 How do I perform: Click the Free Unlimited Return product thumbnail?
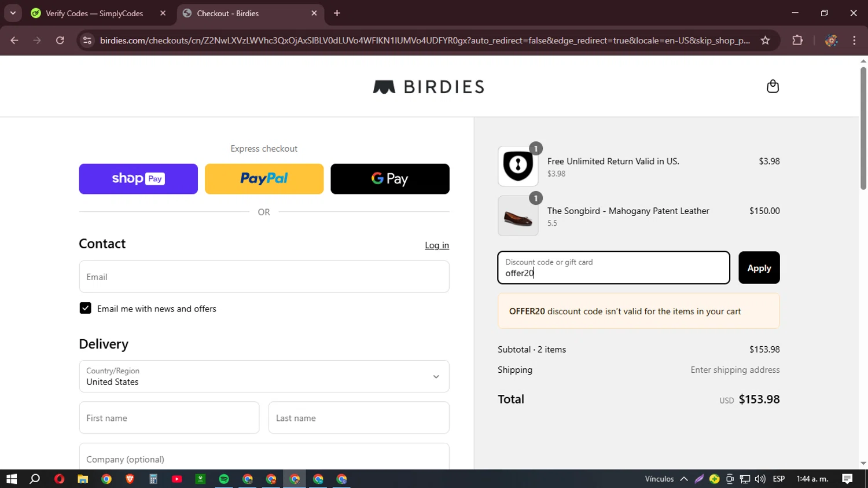pyautogui.click(x=518, y=166)
